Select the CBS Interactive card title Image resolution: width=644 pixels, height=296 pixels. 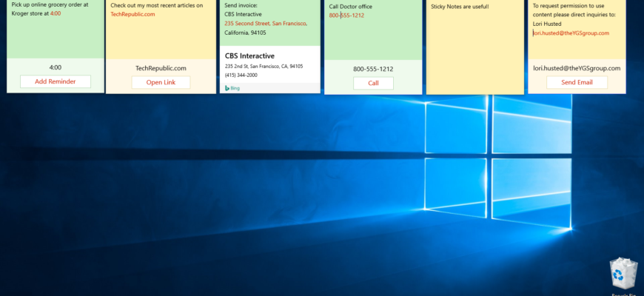(x=249, y=55)
